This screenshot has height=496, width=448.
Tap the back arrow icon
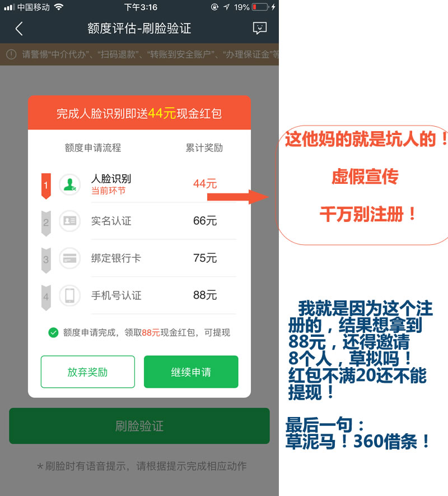pyautogui.click(x=19, y=29)
